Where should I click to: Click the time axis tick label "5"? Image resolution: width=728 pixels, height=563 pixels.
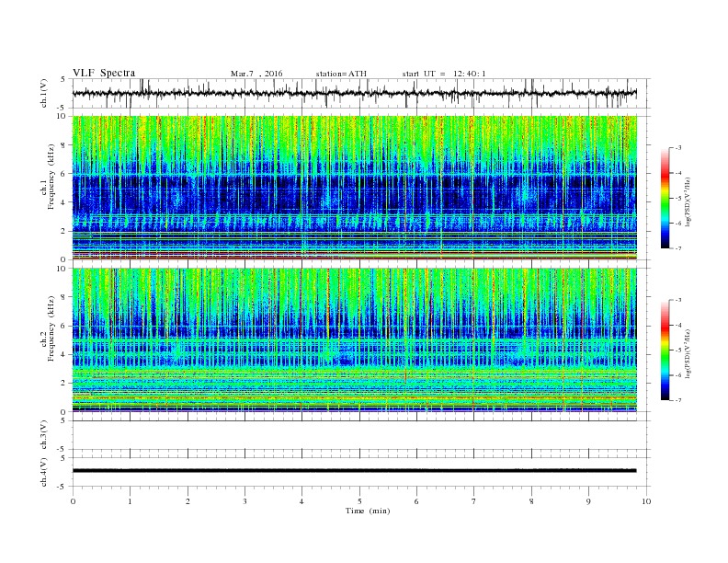click(x=359, y=501)
